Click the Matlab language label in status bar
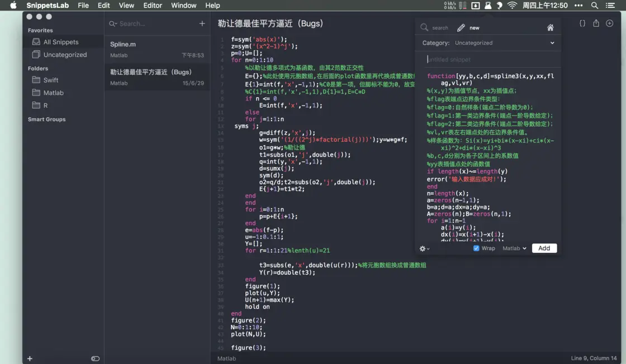 coord(226,358)
